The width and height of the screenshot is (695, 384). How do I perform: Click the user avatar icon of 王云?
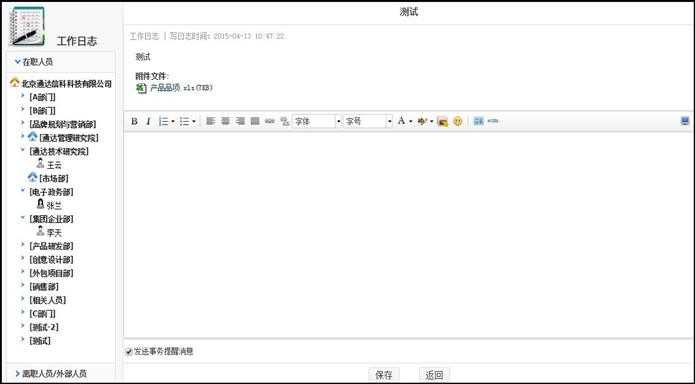(40, 164)
